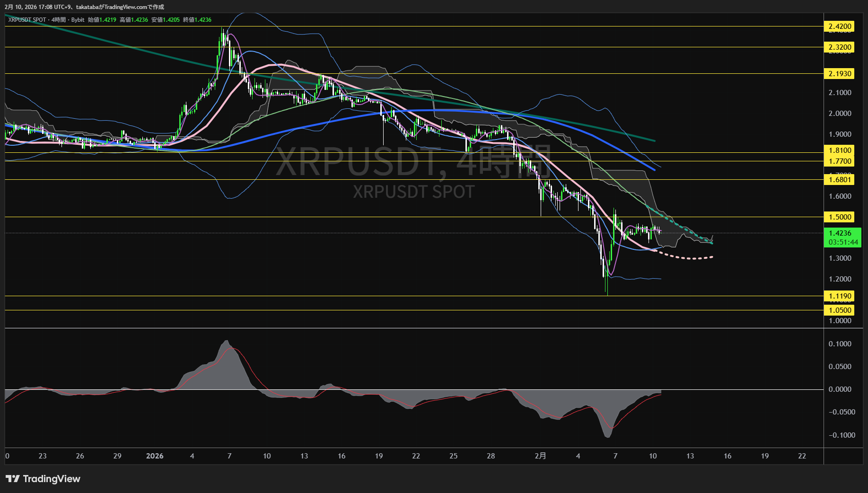Image resolution: width=868 pixels, height=493 pixels.
Task: Click the 2.1930 yellow price level label
Action: [x=840, y=74]
